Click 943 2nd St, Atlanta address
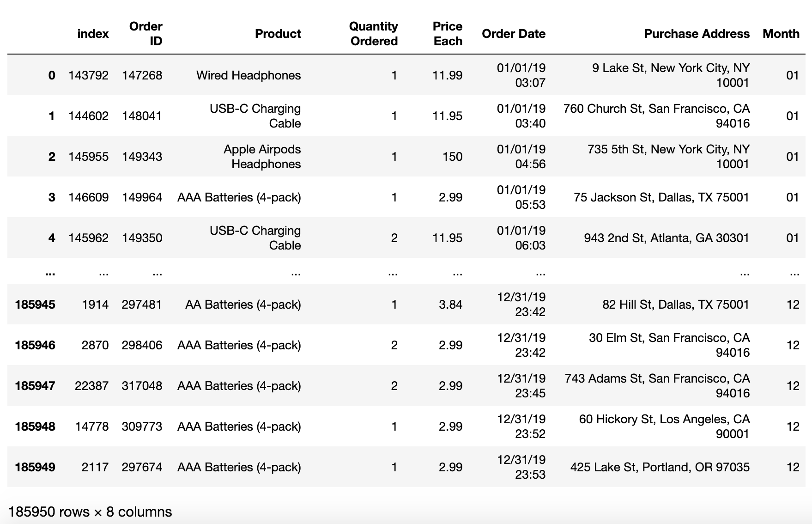812x524 pixels. pos(666,238)
